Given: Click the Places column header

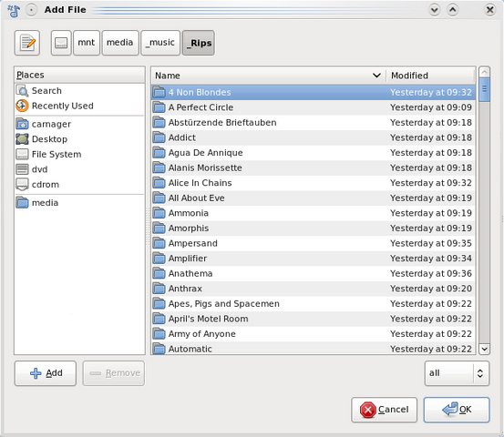Looking at the screenshot, I should click(x=79, y=75).
